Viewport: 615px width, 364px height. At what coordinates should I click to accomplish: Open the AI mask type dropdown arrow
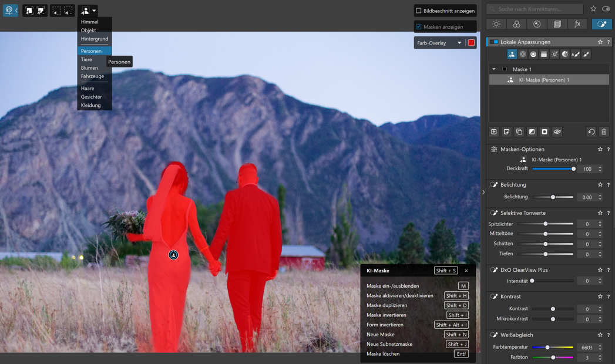click(94, 11)
